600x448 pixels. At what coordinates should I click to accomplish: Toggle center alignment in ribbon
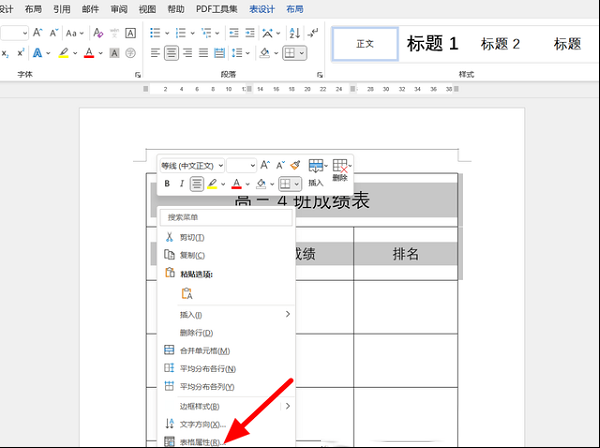coord(171,53)
